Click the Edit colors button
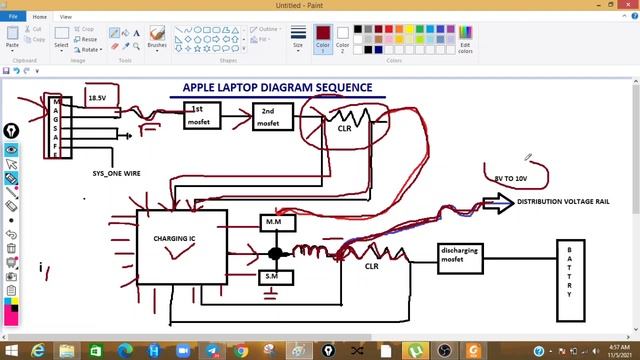The image size is (640, 360). 465,40
